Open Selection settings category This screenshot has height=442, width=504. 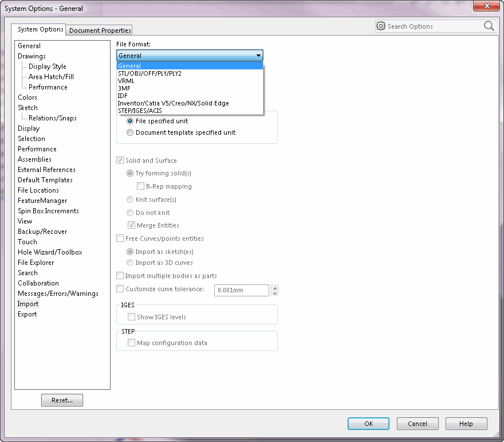[x=31, y=138]
